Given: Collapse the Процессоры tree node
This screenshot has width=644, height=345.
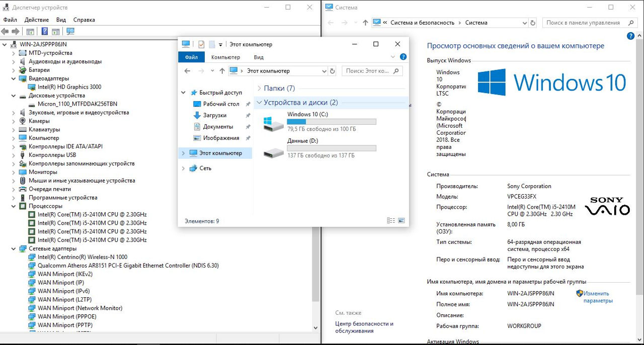Looking at the screenshot, I should [14, 206].
